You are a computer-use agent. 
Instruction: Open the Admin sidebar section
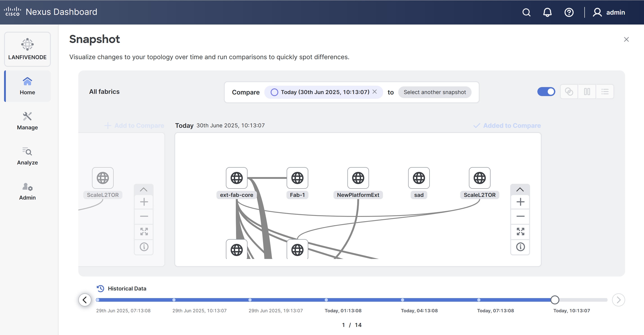click(27, 191)
